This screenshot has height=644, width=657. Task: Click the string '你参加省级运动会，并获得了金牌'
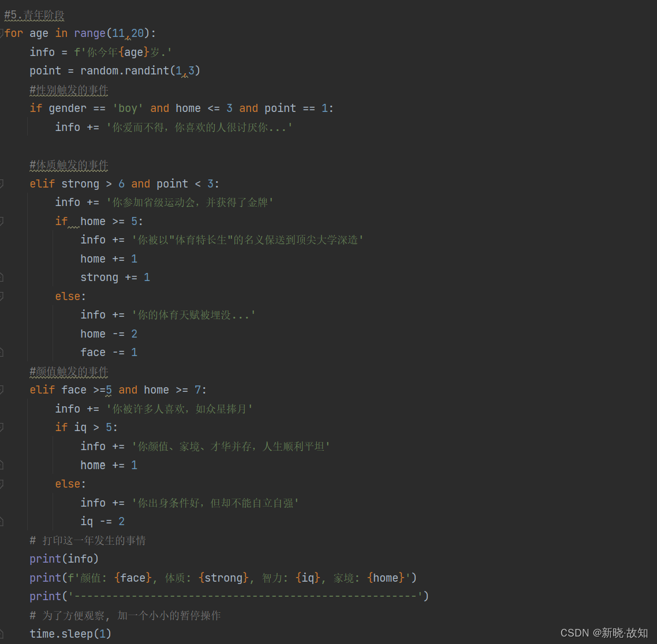pyautogui.click(x=189, y=203)
